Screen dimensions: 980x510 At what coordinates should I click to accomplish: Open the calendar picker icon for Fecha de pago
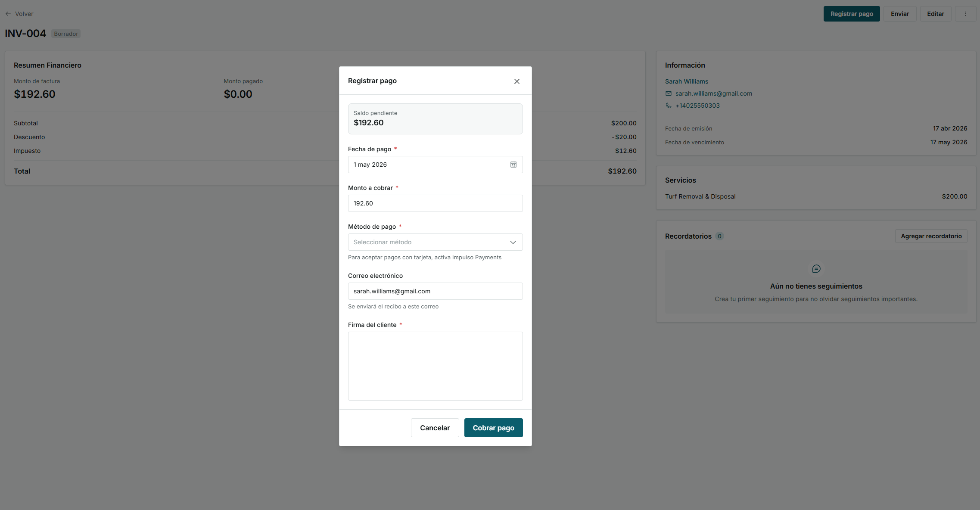coord(513,165)
